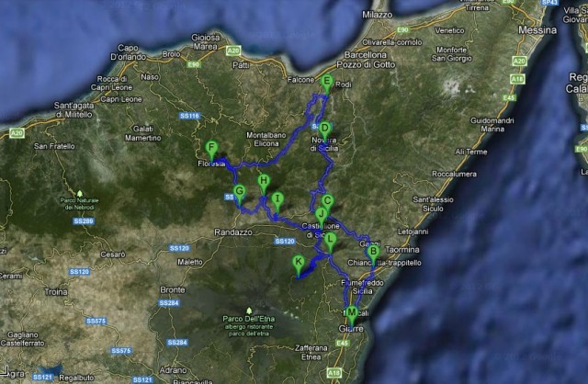Click the SS116 road shield

(x=189, y=116)
